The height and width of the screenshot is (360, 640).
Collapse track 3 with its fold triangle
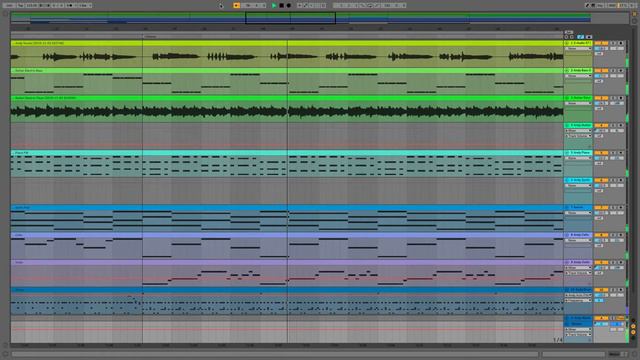click(x=567, y=98)
